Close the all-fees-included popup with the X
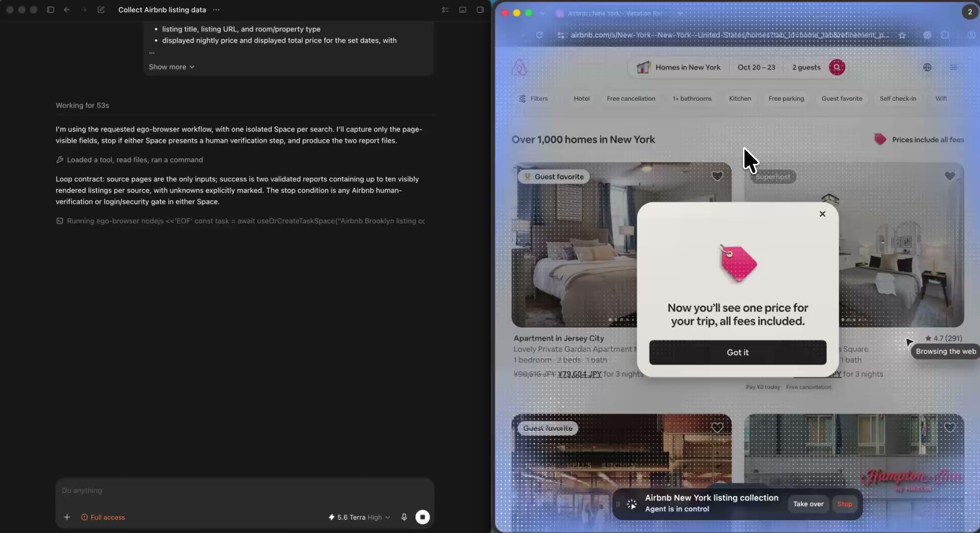Viewport: 980px width, 533px height. (822, 214)
